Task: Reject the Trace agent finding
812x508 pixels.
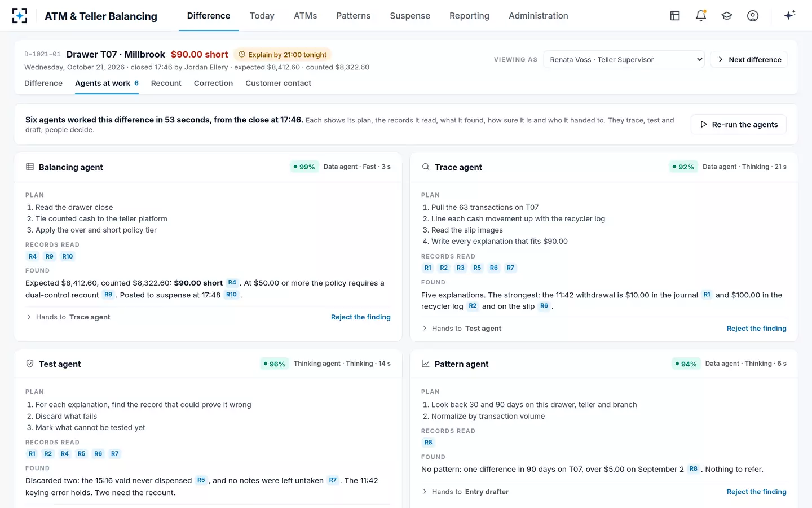Action: click(757, 329)
